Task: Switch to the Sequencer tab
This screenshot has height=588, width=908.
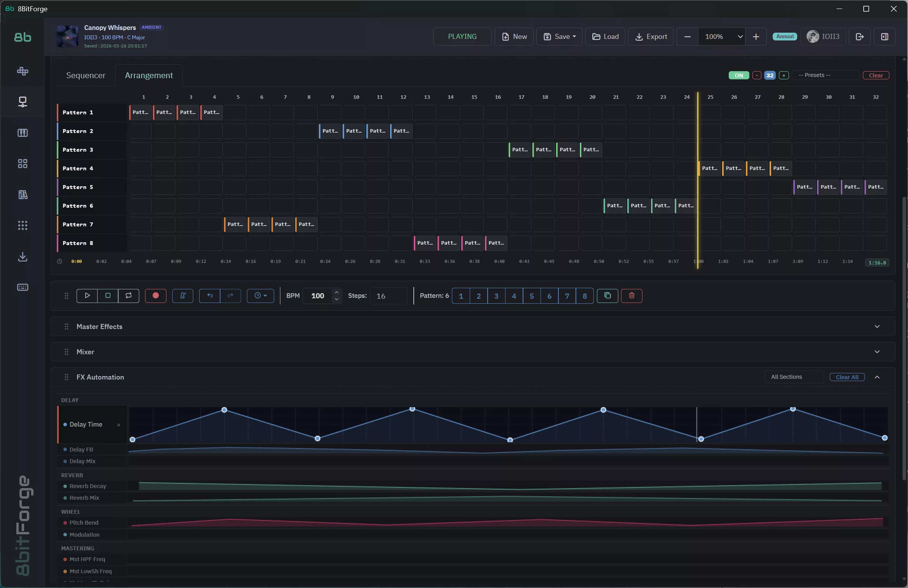Action: 86,75
